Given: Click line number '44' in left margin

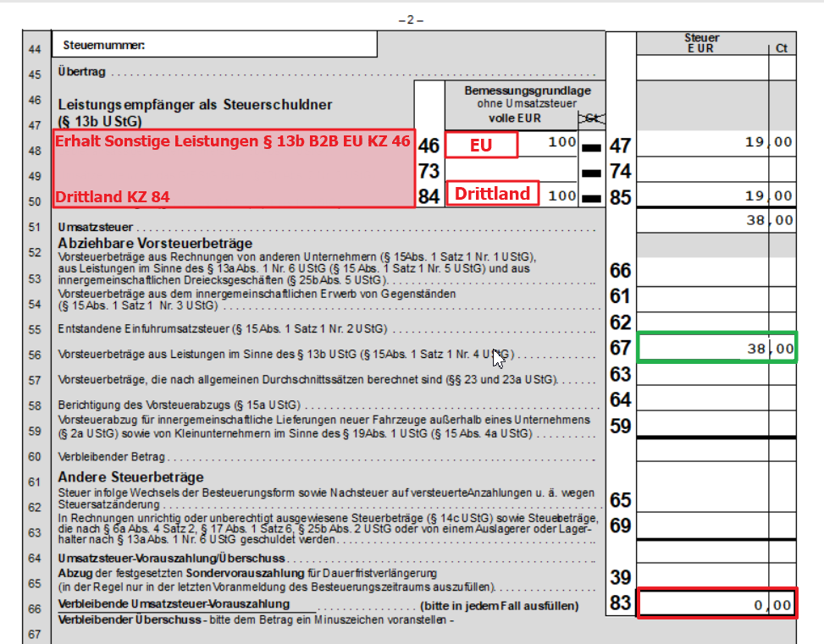Looking at the screenshot, I should 35,49.
